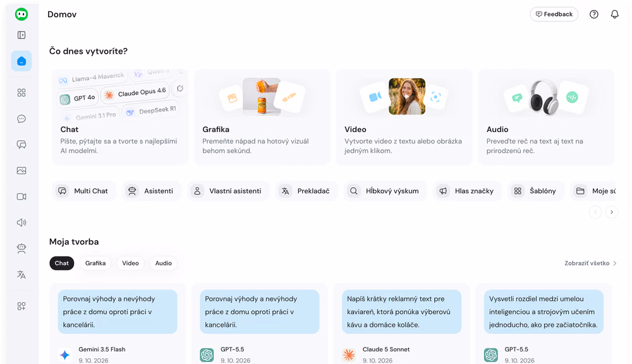Image resolution: width=632 pixels, height=364 pixels.
Task: Open the single chat bubble sidebar icon
Action: click(21, 119)
